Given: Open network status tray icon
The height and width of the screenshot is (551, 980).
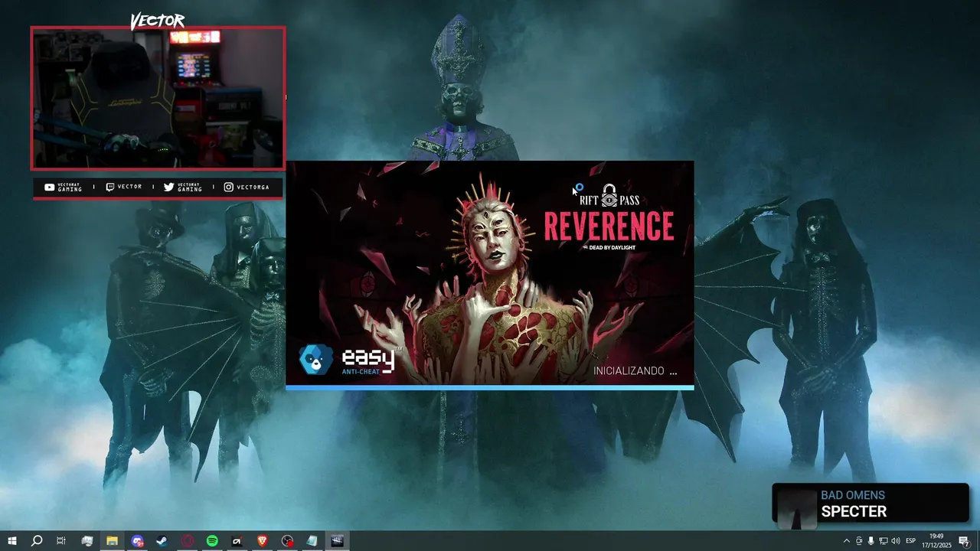Looking at the screenshot, I should (x=883, y=541).
